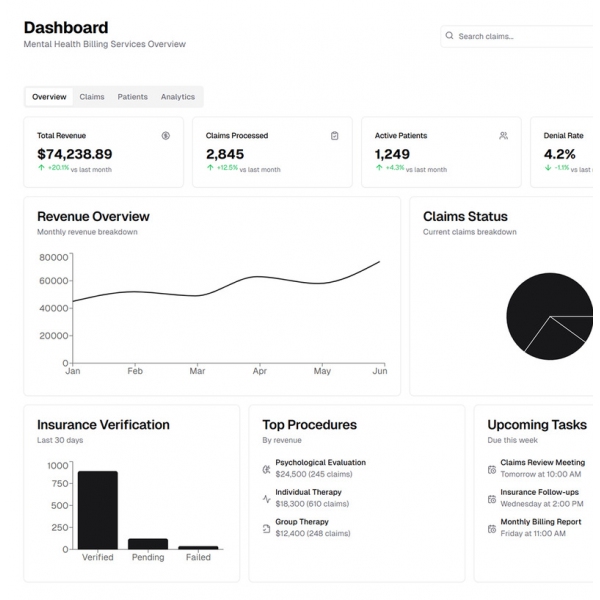Open the Claims tab
Viewport: 600px width, 600px height.
pyautogui.click(x=92, y=97)
